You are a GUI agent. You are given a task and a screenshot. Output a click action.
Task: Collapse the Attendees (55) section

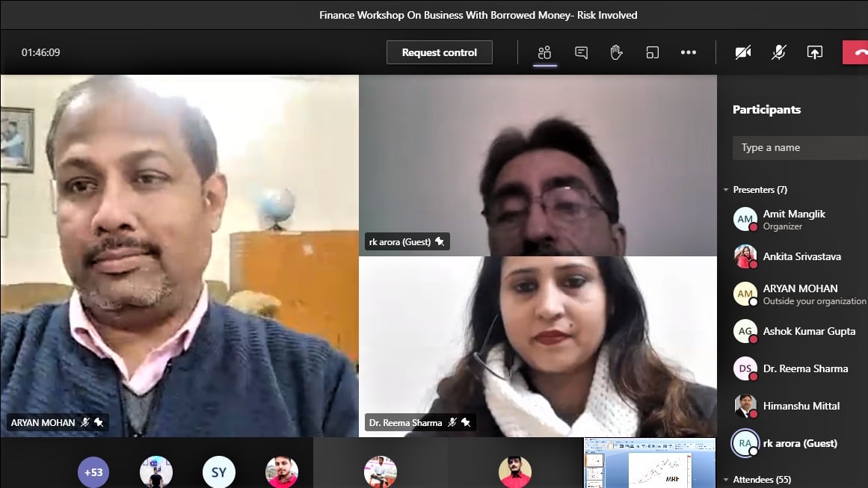726,480
